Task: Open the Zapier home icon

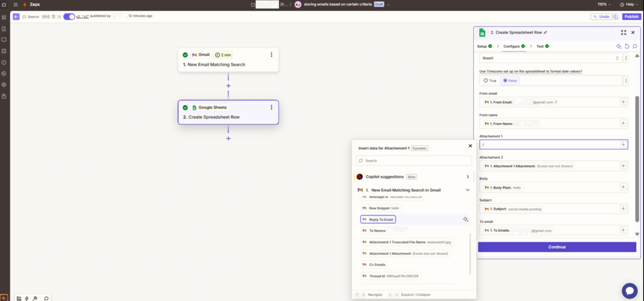Action: [x=4, y=4]
